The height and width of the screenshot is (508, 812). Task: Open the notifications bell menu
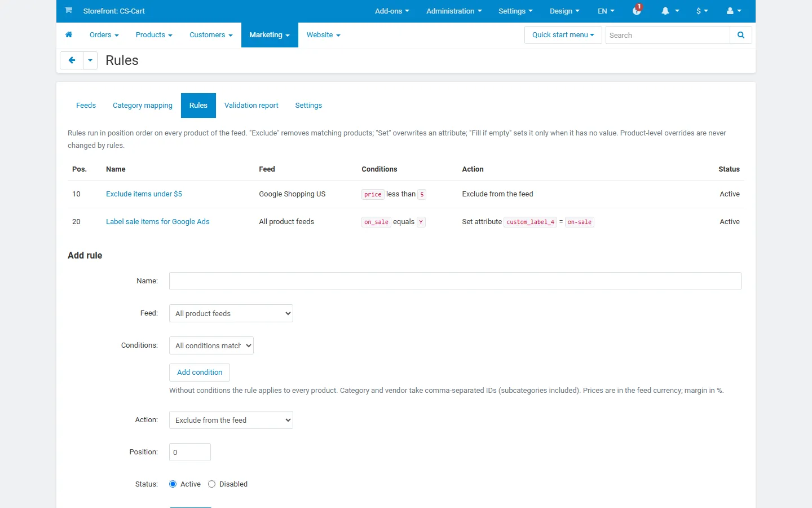coord(670,11)
